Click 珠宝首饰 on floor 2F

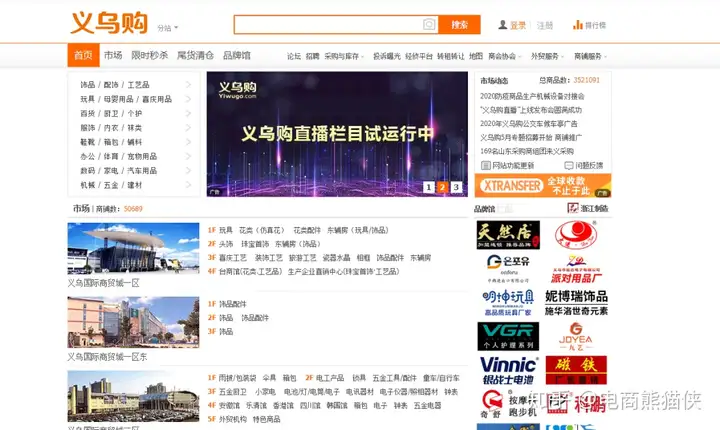255,244
